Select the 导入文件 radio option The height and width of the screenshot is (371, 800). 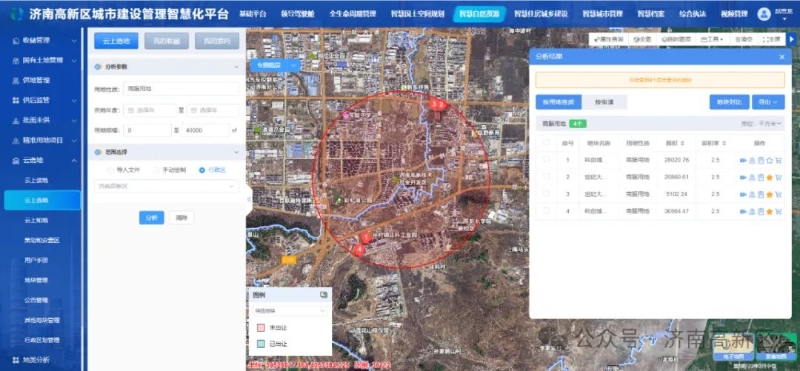click(110, 170)
